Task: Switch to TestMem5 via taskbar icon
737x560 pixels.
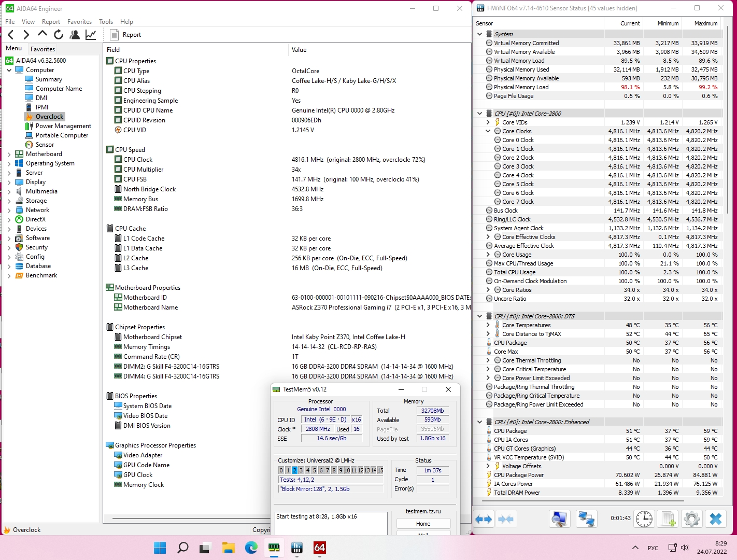Action: pos(274,548)
